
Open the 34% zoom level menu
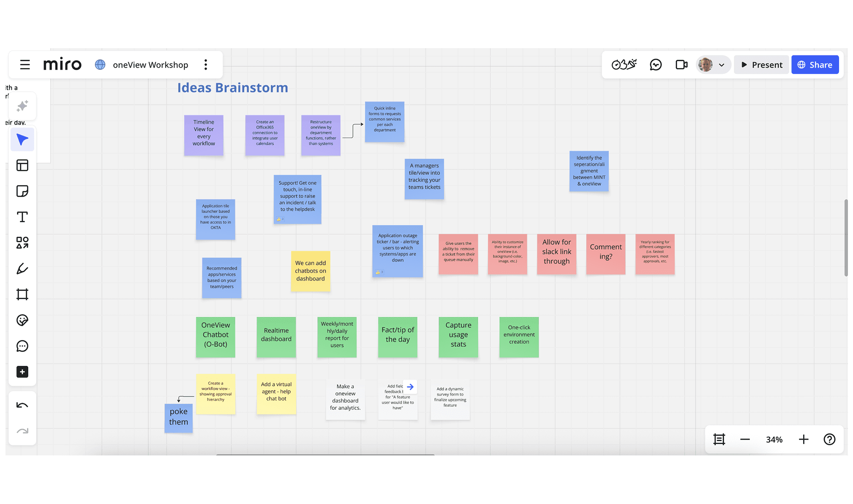coord(774,439)
